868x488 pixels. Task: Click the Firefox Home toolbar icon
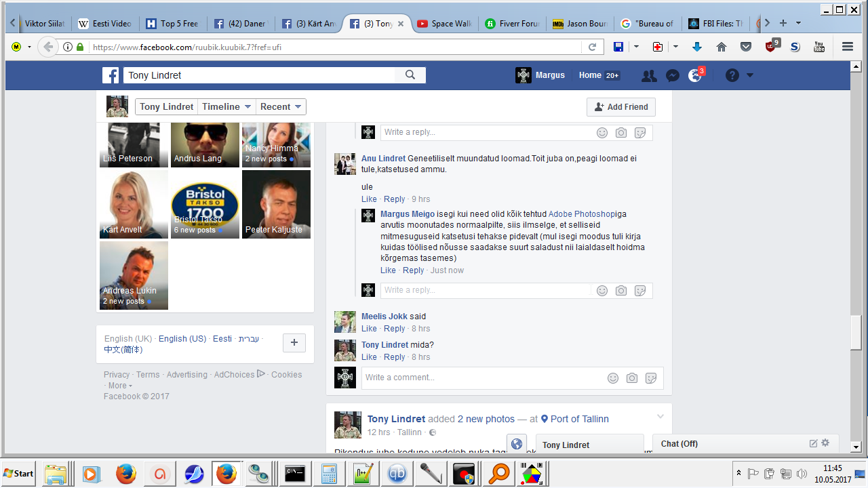[x=722, y=47]
